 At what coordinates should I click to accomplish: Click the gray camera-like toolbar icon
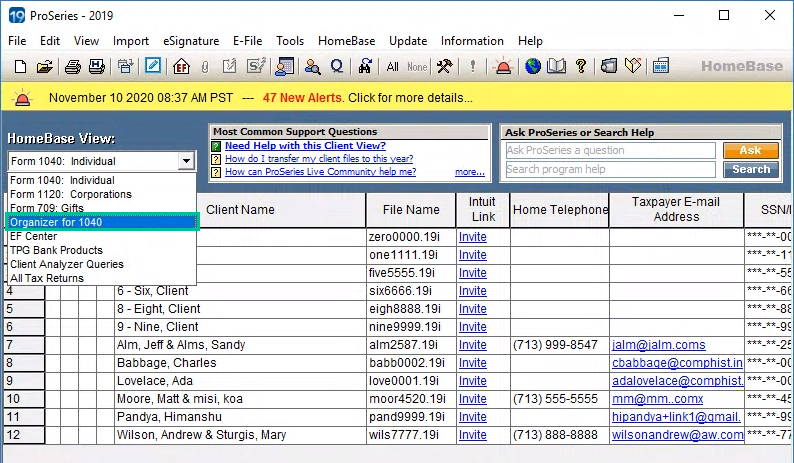click(x=609, y=66)
